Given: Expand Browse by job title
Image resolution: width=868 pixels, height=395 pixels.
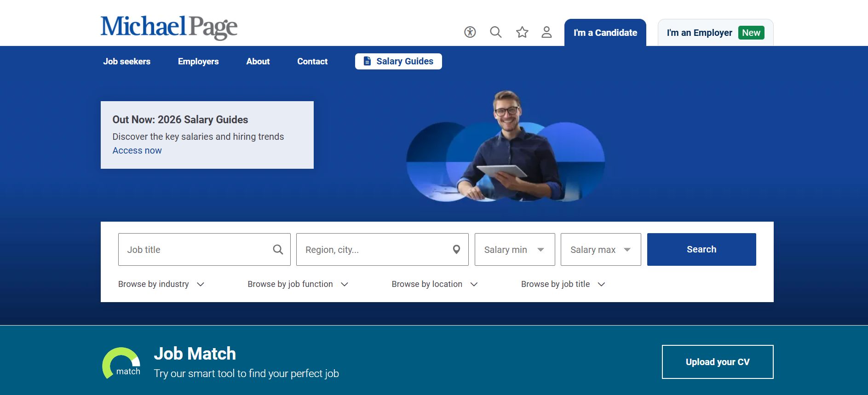Looking at the screenshot, I should click(x=563, y=284).
